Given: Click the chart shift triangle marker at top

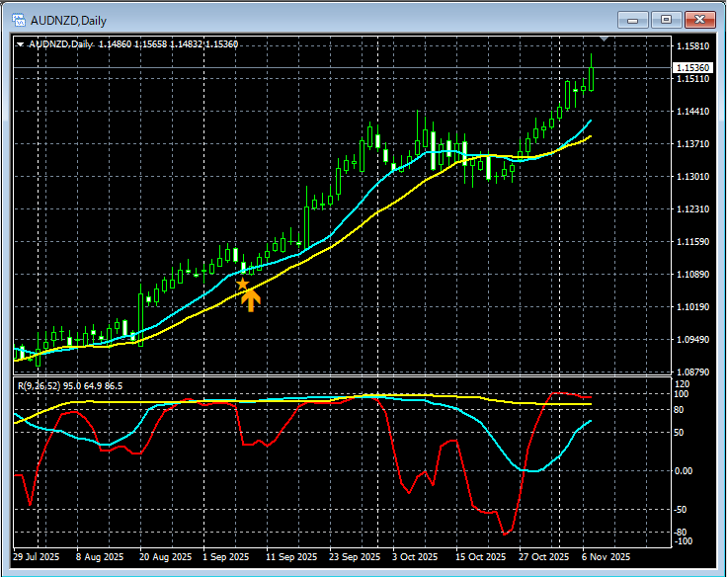Looking at the screenshot, I should click(x=604, y=39).
